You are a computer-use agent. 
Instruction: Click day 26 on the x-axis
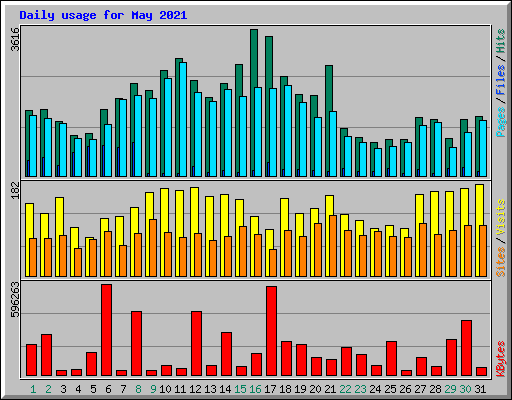point(405,389)
